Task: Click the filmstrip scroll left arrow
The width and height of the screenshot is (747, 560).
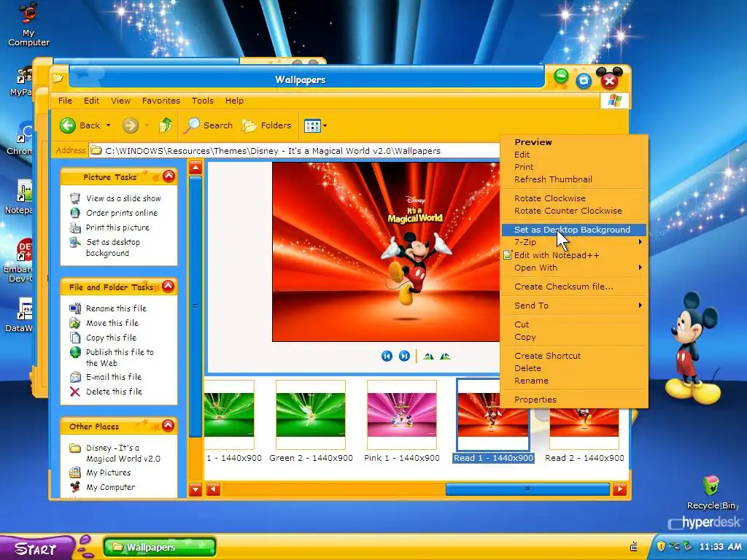Action: [x=213, y=489]
